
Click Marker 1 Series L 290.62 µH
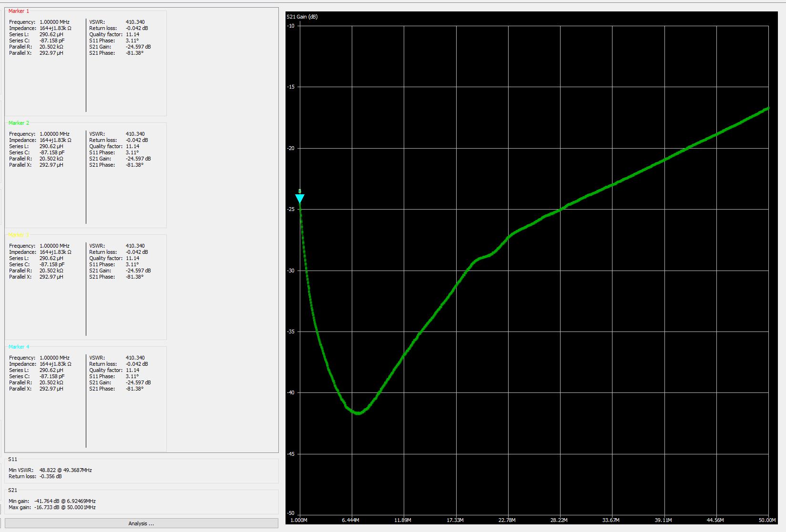point(51,34)
